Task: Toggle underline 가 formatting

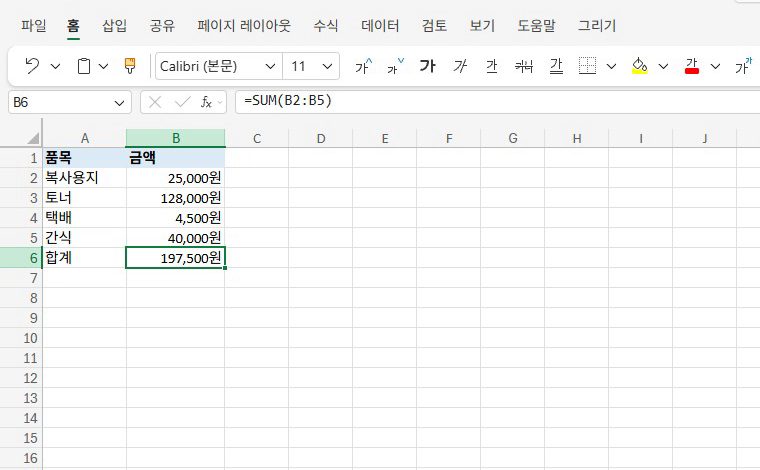Action: (x=492, y=66)
